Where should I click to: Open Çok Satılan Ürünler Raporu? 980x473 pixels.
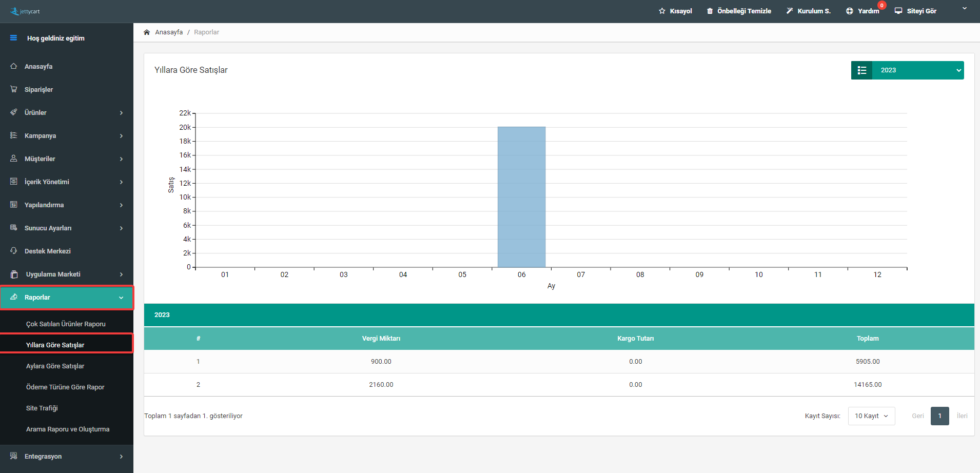click(66, 324)
